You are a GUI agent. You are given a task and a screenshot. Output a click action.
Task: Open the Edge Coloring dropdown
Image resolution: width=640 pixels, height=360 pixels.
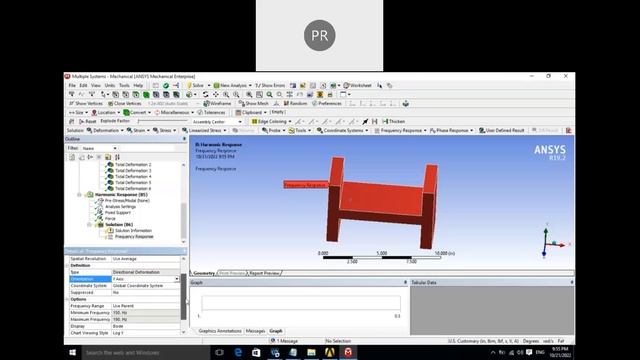(x=272, y=121)
